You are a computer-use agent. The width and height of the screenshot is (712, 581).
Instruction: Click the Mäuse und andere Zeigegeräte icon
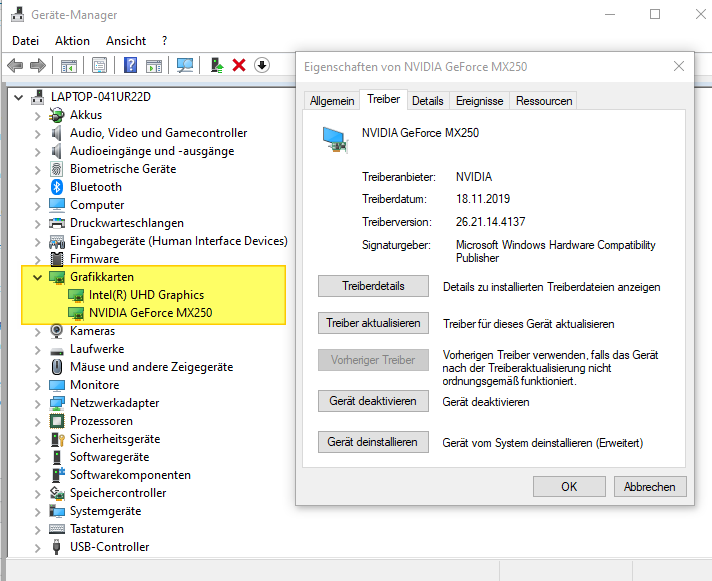coord(57,367)
